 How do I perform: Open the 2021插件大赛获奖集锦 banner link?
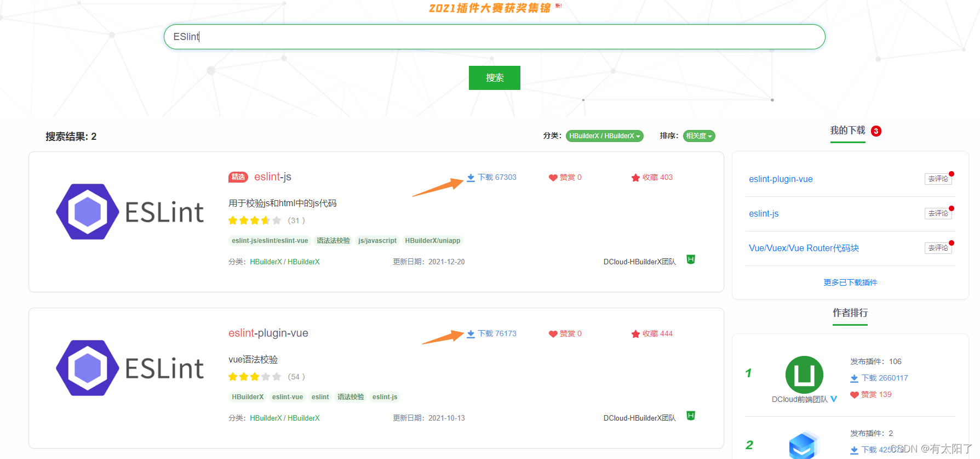pos(490,8)
